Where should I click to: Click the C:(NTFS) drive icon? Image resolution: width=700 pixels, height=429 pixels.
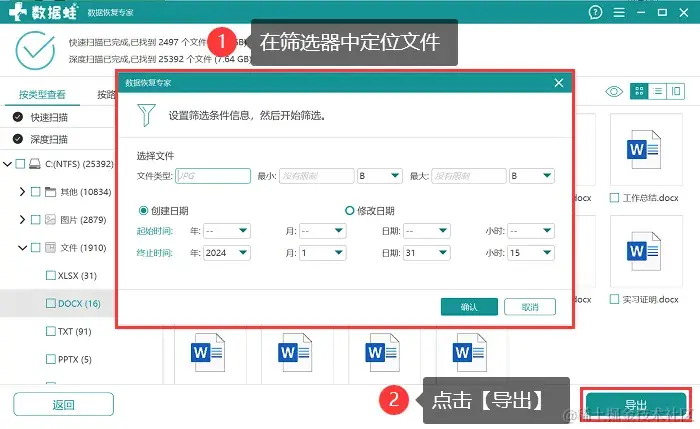35,164
